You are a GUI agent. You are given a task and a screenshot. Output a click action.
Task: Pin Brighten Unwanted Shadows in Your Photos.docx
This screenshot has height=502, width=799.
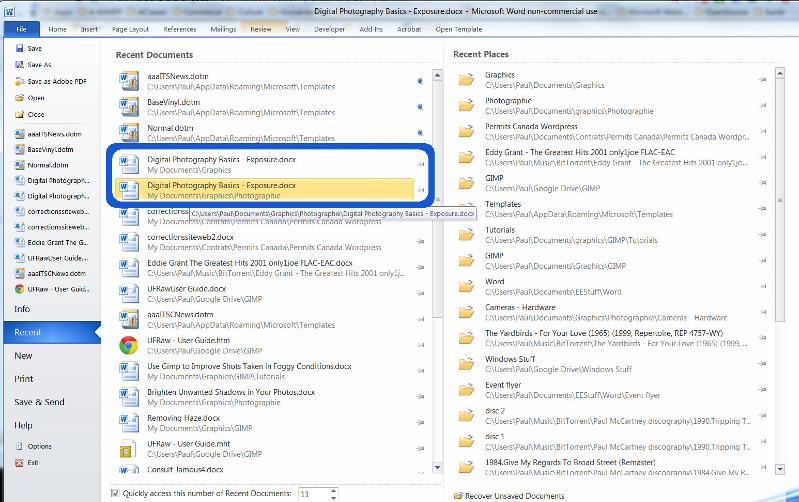click(x=420, y=397)
